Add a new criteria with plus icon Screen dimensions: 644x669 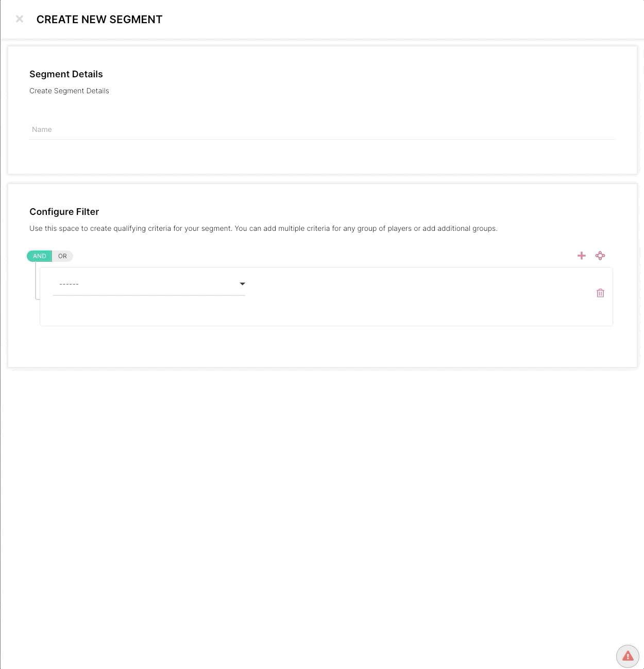coord(582,256)
